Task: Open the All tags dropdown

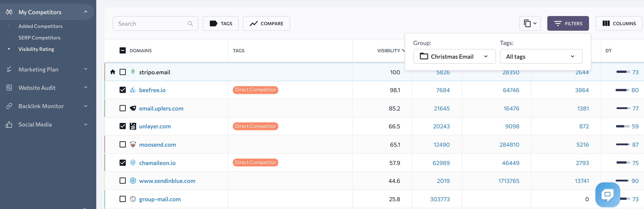Action: [x=541, y=57]
